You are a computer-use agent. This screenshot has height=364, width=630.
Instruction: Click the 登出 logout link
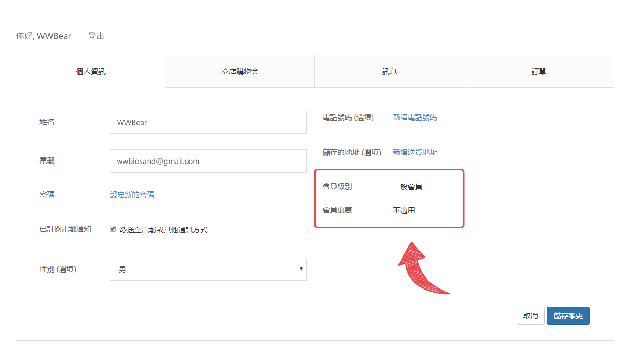(96, 36)
